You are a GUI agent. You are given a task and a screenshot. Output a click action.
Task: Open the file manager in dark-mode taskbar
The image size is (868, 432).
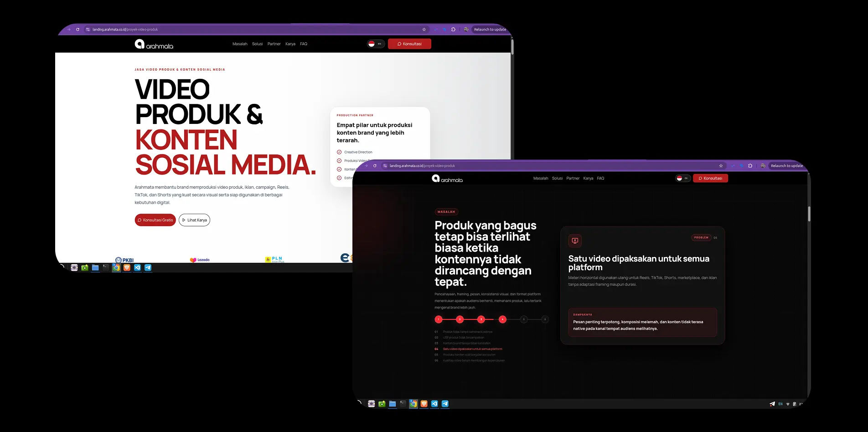click(392, 404)
